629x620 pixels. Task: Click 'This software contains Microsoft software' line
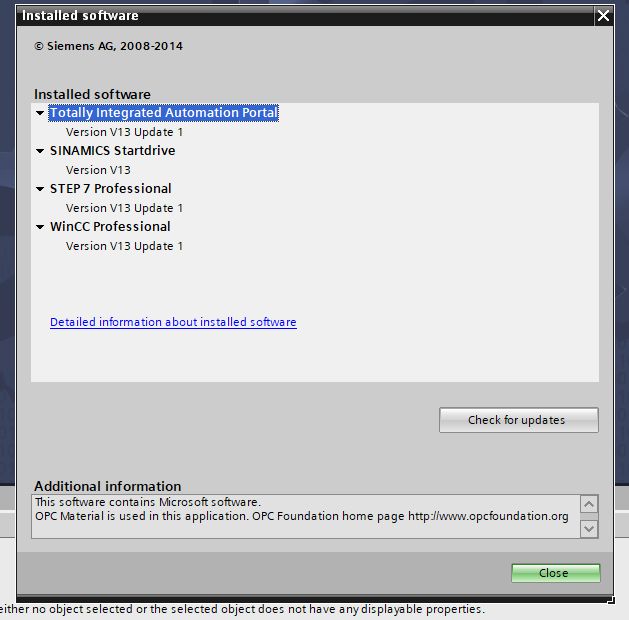[x=148, y=502]
